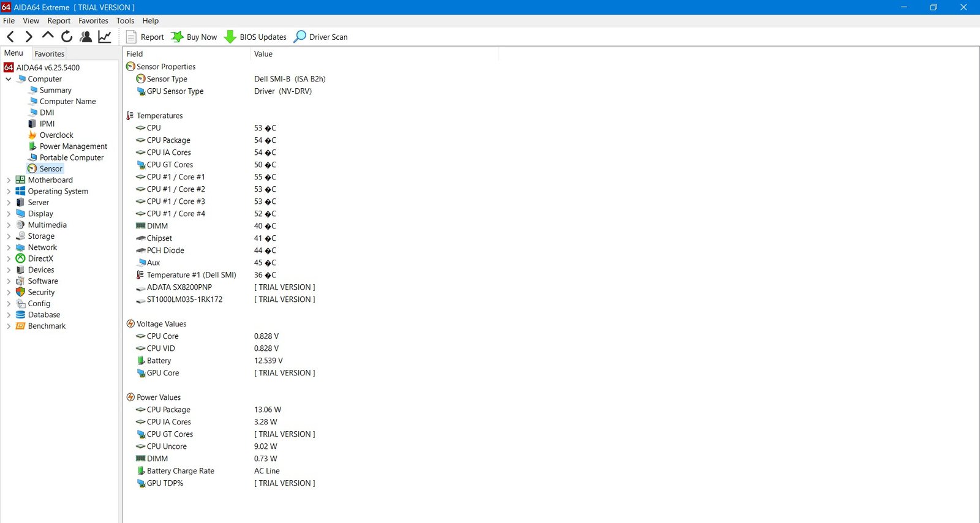Click the Back navigation arrow
The image size is (980, 523).
(10, 37)
